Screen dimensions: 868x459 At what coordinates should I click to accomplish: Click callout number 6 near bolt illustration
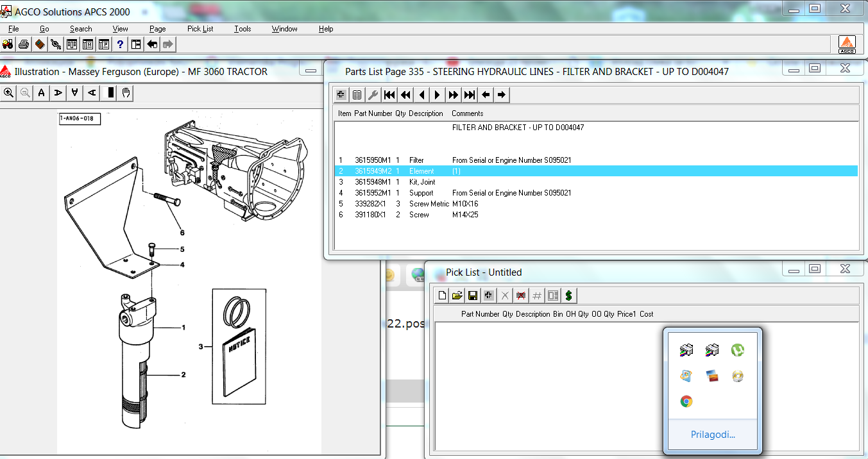[x=182, y=233]
